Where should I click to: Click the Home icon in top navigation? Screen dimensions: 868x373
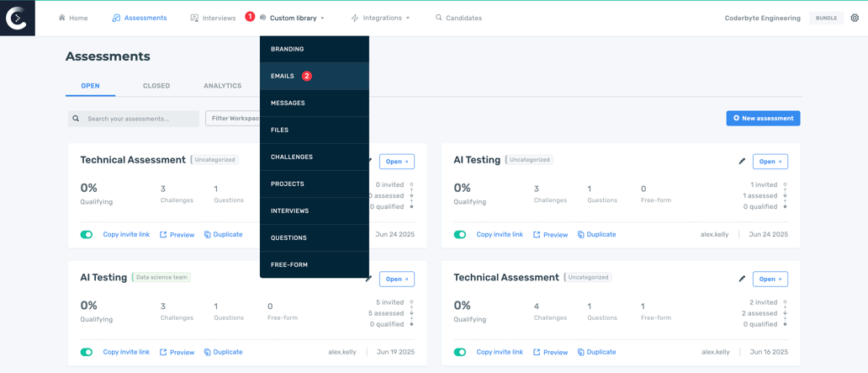(x=62, y=18)
